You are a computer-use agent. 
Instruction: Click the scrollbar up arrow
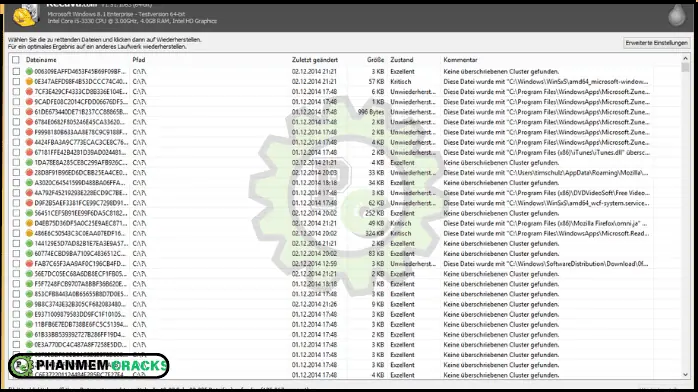[x=686, y=58]
